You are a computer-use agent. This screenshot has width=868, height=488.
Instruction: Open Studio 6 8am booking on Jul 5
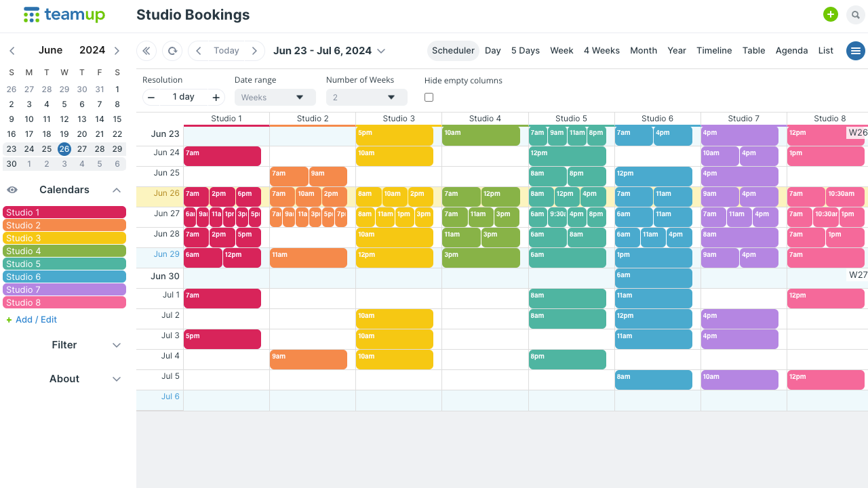pos(654,380)
